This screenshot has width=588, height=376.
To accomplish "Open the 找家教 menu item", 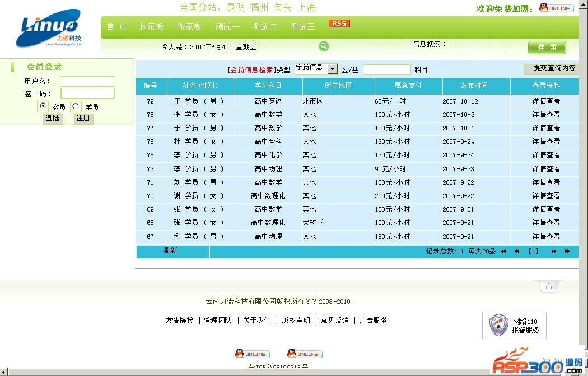I will pos(152,27).
